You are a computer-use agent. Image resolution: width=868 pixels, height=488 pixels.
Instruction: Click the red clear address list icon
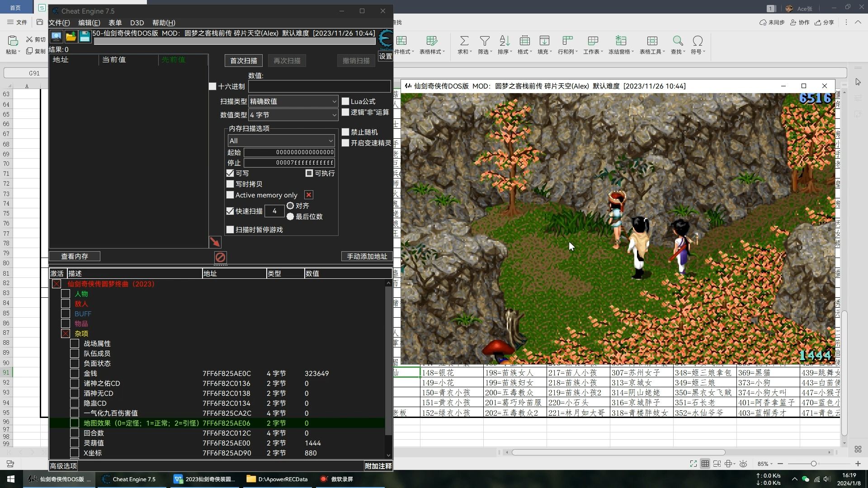(220, 257)
